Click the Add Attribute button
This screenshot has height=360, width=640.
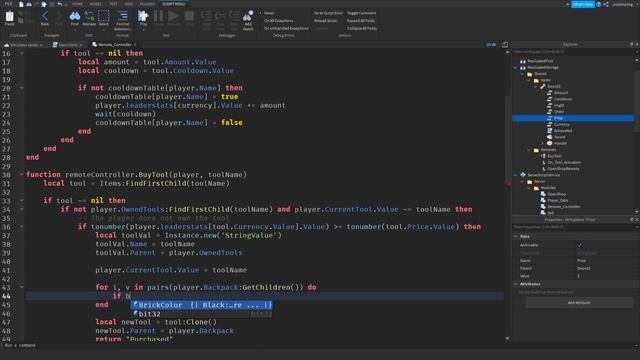coord(579,303)
